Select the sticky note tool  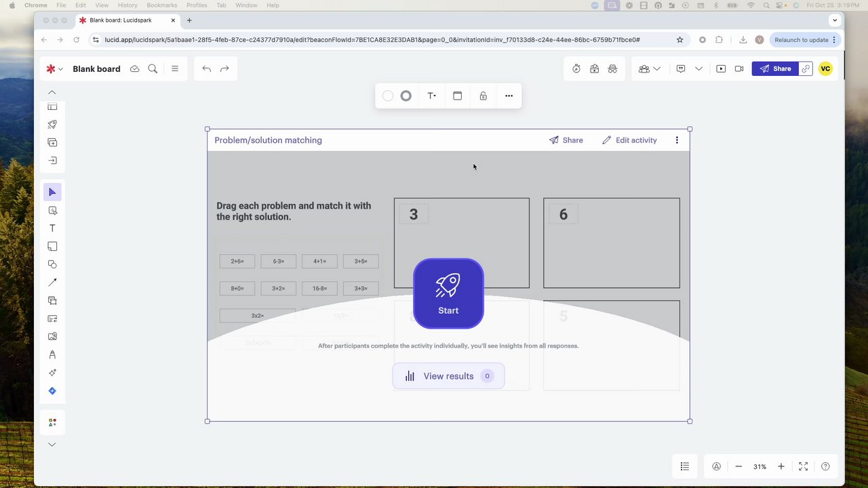[x=52, y=247]
